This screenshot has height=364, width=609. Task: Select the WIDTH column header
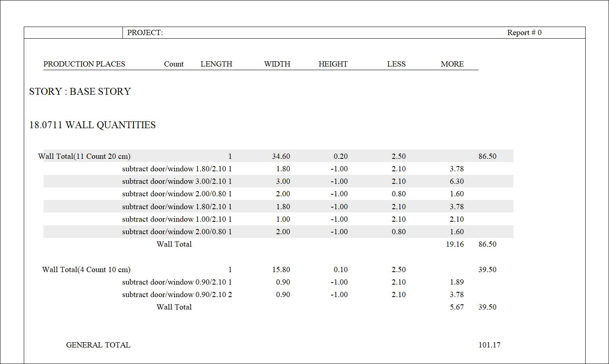(x=277, y=64)
